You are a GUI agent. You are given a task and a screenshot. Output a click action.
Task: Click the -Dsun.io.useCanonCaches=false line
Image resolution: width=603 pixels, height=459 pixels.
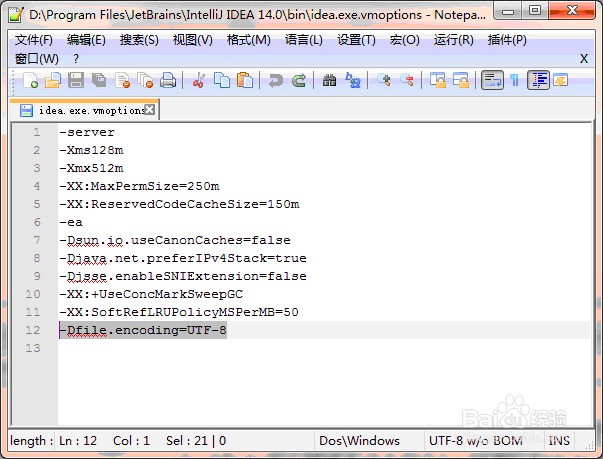(175, 240)
